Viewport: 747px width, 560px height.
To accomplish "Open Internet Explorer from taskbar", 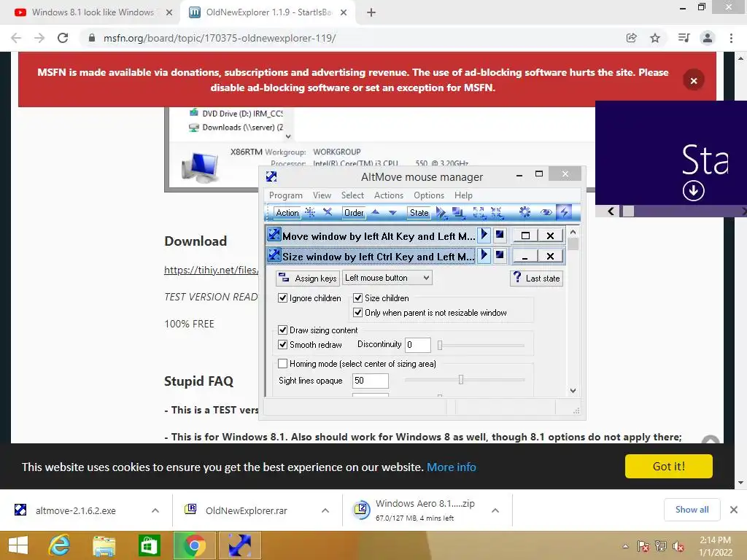I will (x=60, y=545).
